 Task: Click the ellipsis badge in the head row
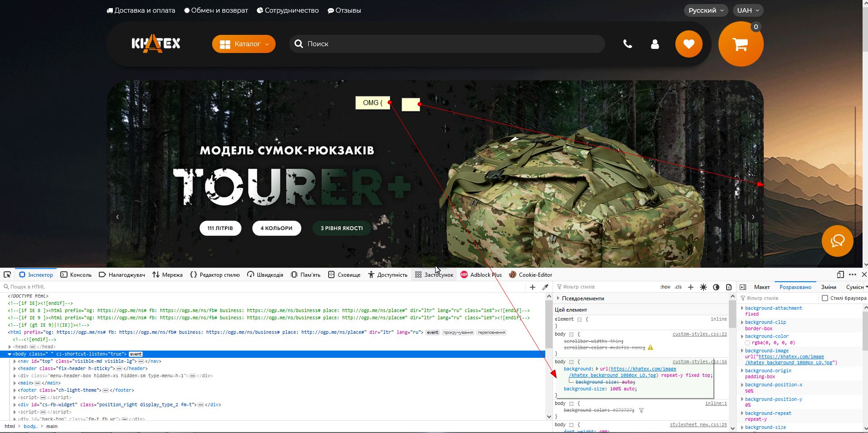33,347
